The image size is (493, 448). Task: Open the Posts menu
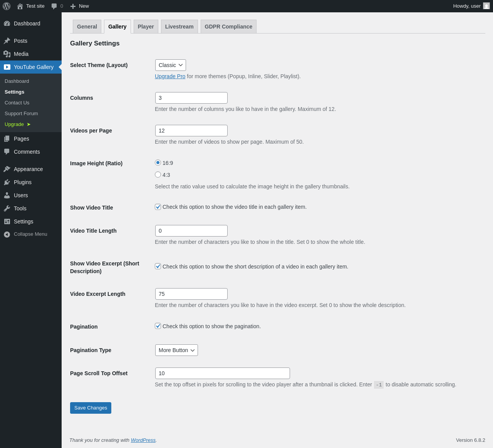(x=31, y=41)
